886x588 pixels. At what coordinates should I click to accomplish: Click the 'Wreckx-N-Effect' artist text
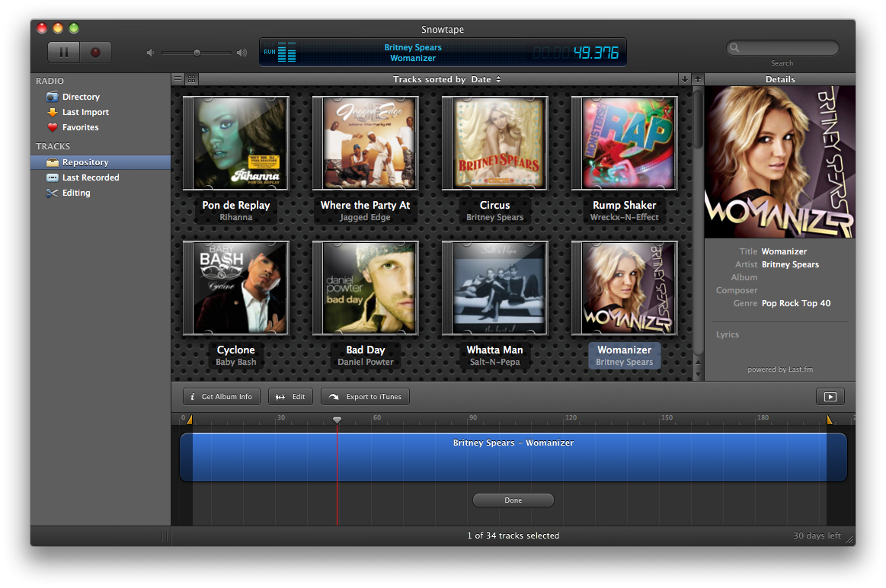(x=625, y=218)
